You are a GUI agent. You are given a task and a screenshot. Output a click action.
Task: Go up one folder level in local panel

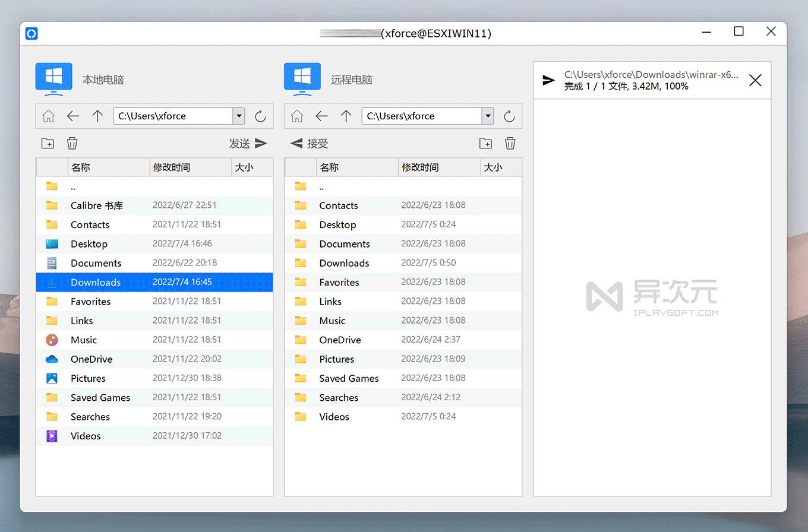98,116
